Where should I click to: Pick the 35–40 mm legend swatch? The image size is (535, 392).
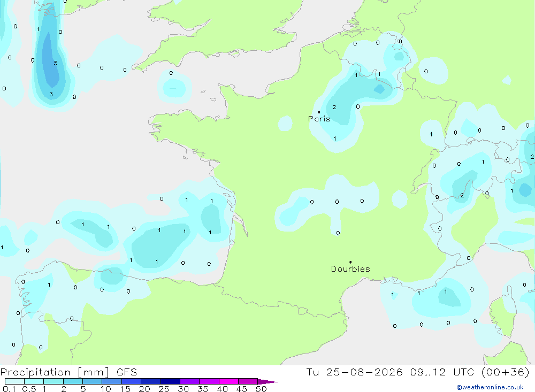[x=209, y=381]
